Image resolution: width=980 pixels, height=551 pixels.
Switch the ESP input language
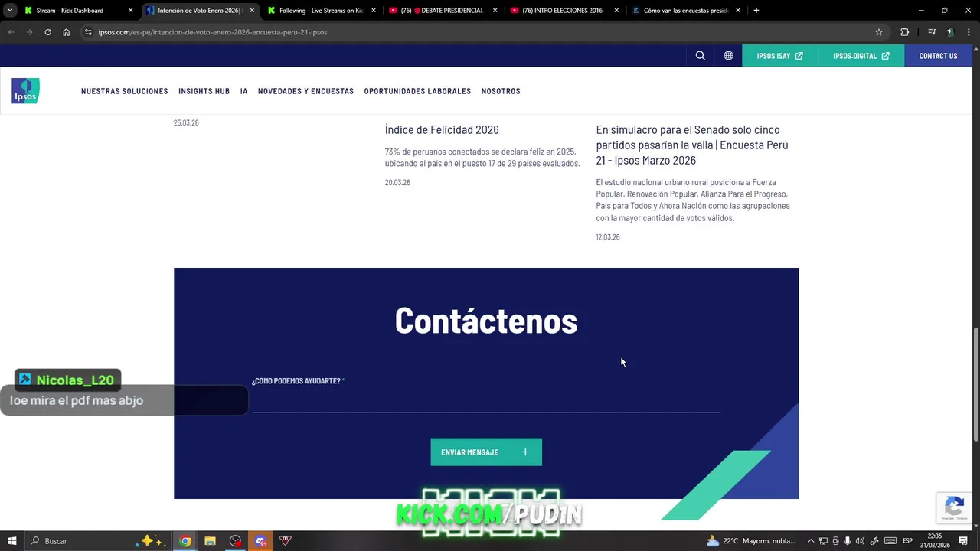pyautogui.click(x=907, y=541)
